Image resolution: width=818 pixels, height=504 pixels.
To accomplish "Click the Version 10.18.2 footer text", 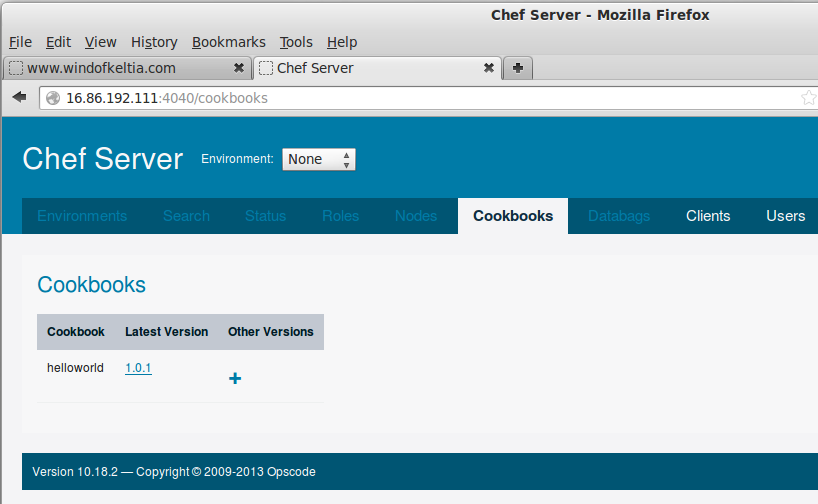I will tap(174, 472).
